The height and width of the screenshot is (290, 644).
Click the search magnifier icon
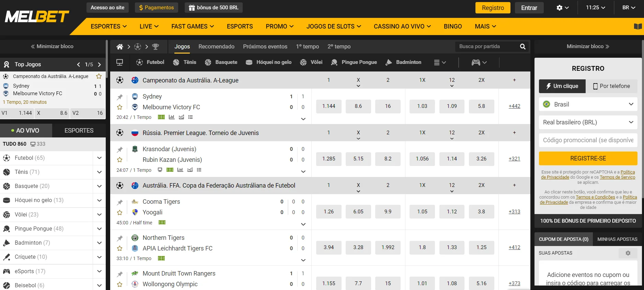522,47
